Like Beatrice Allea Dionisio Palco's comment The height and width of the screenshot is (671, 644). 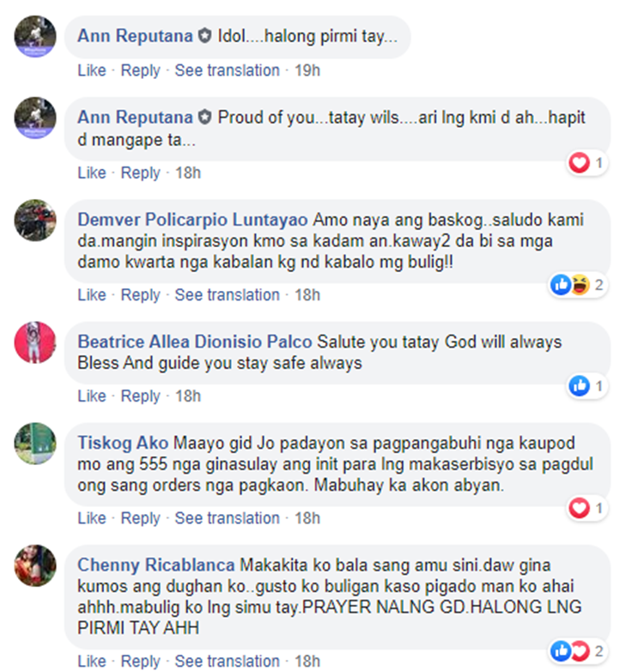tap(92, 396)
